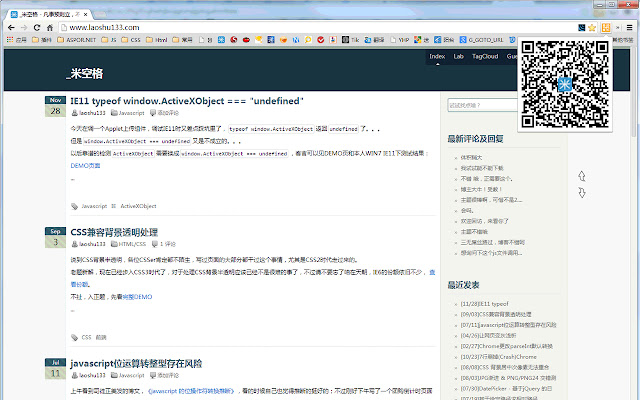This screenshot has height=400, width=640.
Task: Reload the current page
Action: pos(37,27)
